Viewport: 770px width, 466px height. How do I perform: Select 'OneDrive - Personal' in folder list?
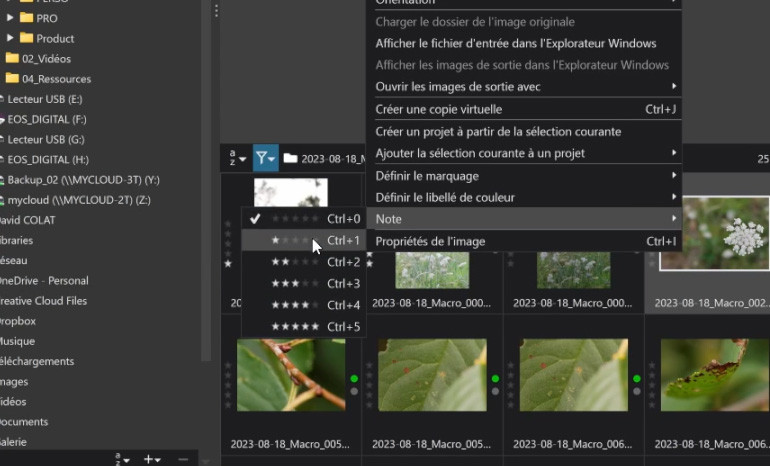(44, 280)
